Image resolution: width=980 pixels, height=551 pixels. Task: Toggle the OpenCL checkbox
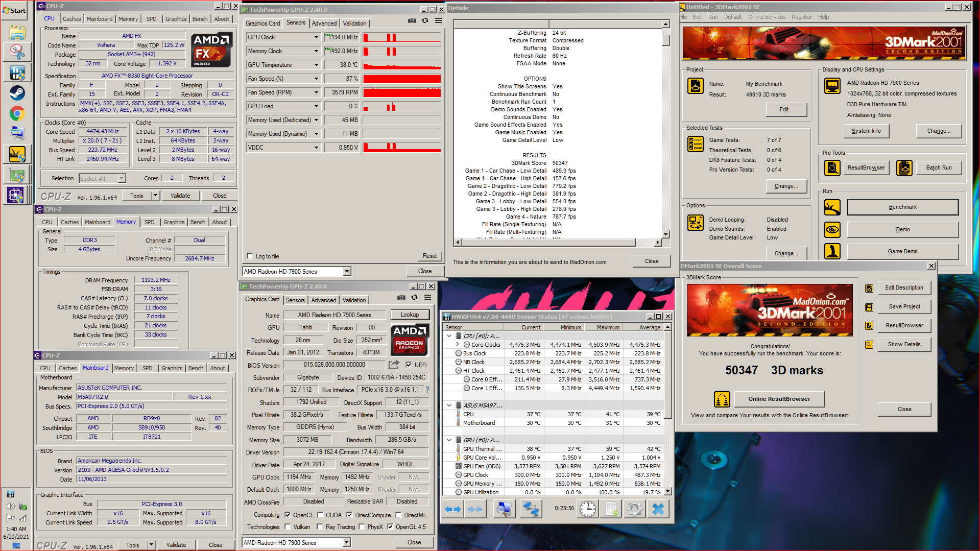(x=288, y=515)
